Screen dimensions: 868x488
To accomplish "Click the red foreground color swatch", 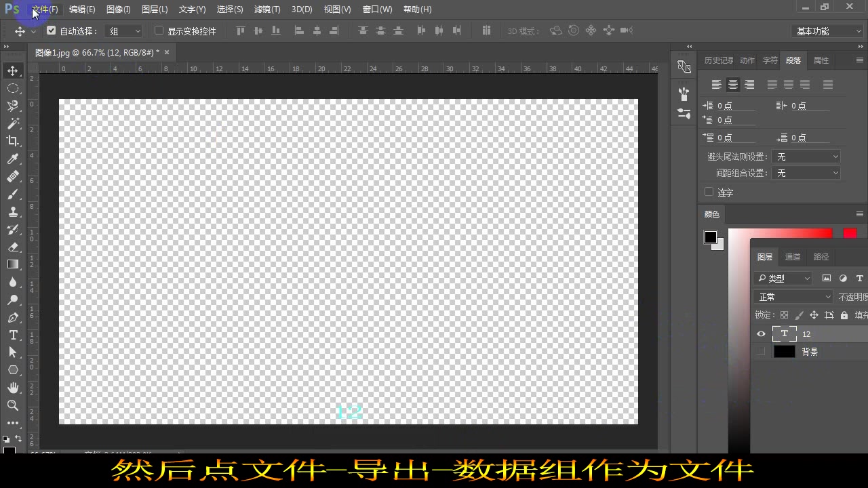I will coord(850,233).
